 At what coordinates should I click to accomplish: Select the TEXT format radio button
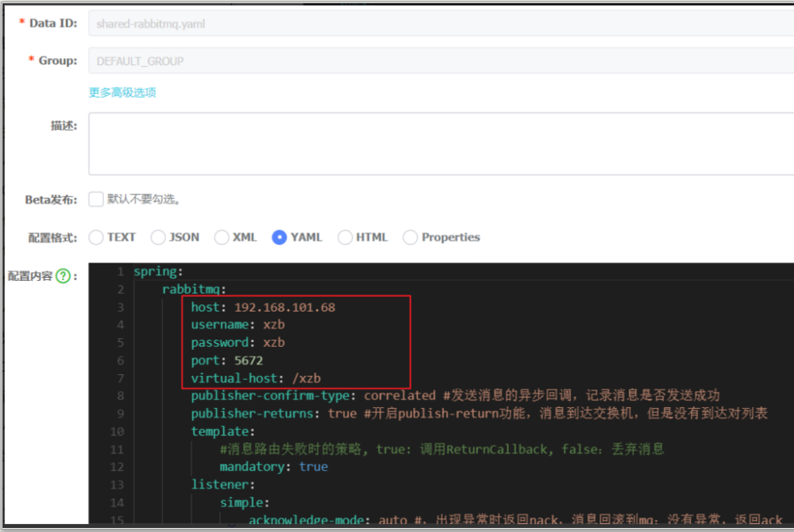[96, 237]
